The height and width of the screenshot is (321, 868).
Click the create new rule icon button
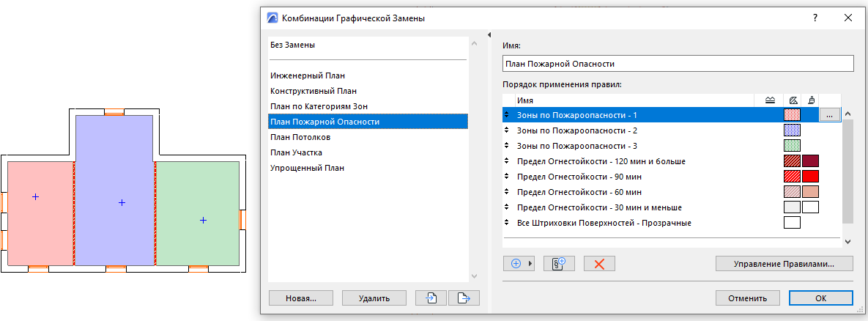pyautogui.click(x=559, y=264)
